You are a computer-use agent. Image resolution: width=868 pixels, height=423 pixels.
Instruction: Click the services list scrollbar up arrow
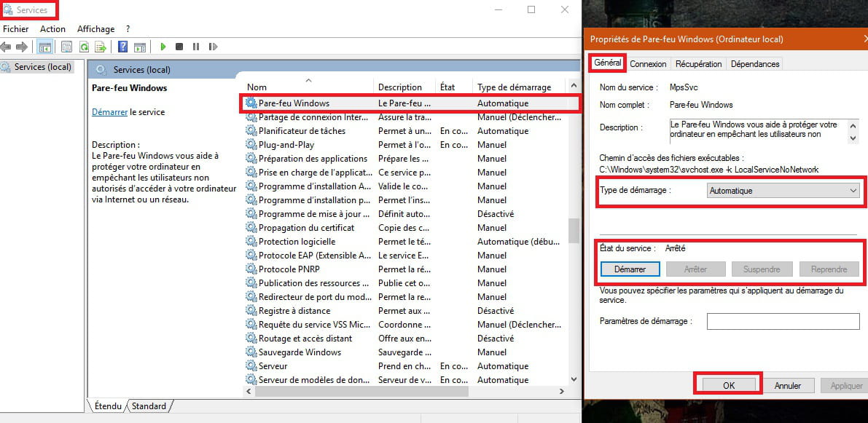point(574,86)
